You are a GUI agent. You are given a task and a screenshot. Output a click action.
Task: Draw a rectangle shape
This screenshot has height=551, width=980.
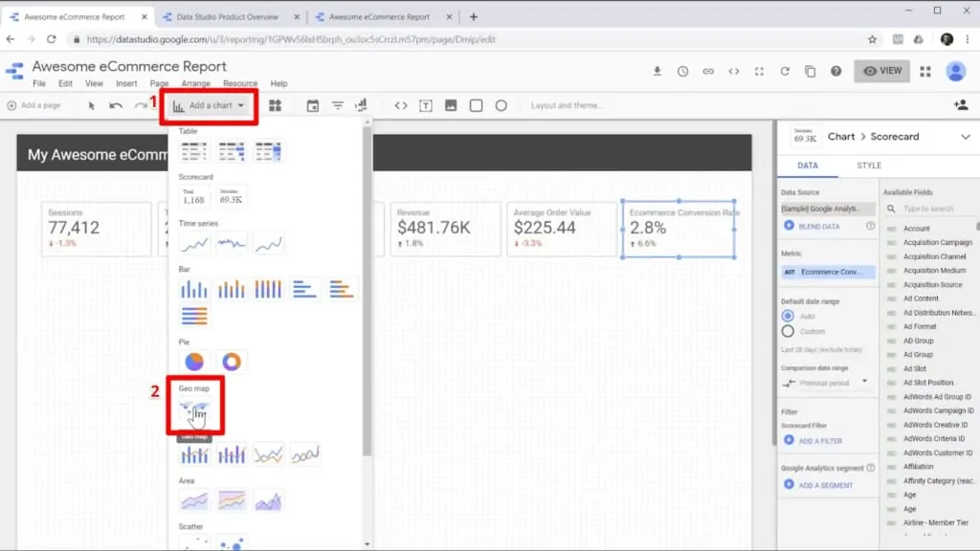(x=477, y=105)
